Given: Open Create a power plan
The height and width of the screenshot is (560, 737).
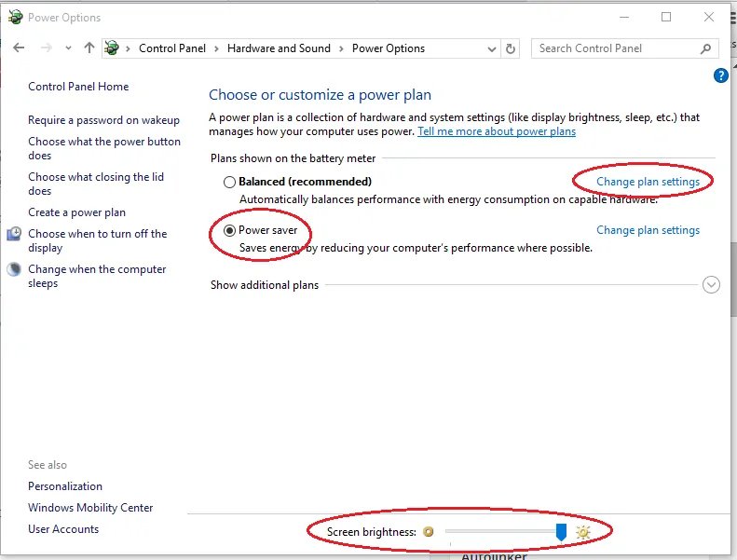Looking at the screenshot, I should coord(76,212).
